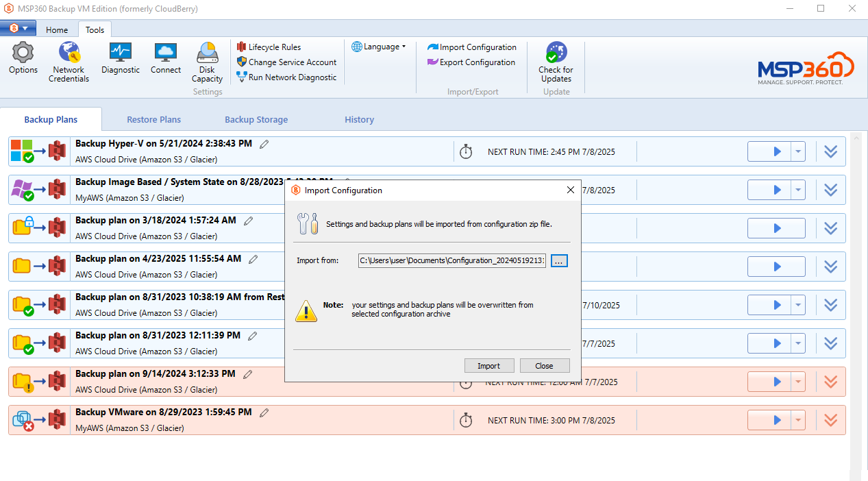
Task: Expand the 9/14/2024 backup plan details
Action: click(x=831, y=382)
